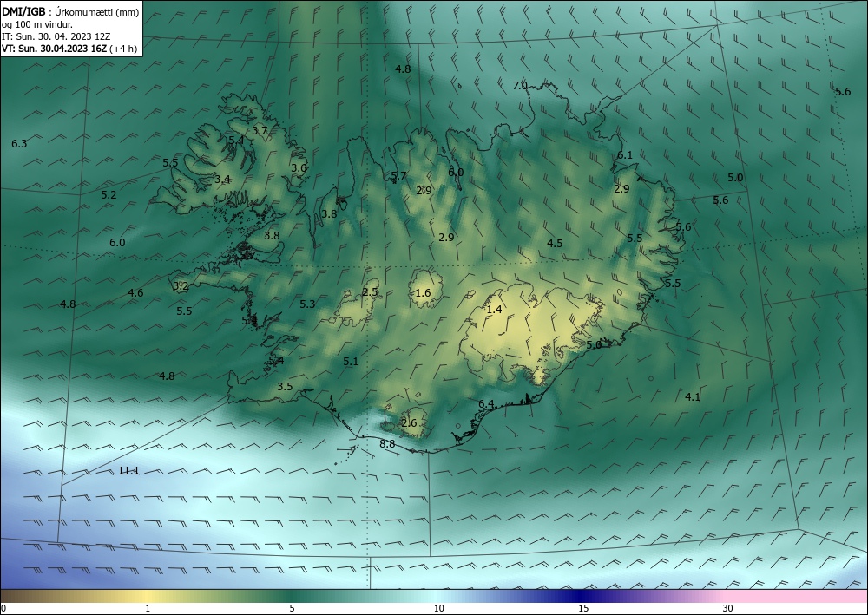
Task: Click the 5.1 value in southwest Iceland
Action: tap(351, 362)
